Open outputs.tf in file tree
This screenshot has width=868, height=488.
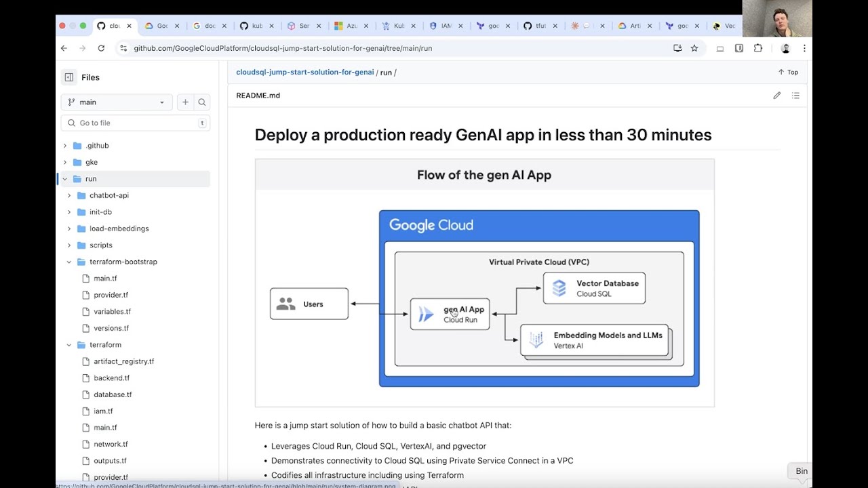[x=110, y=461]
